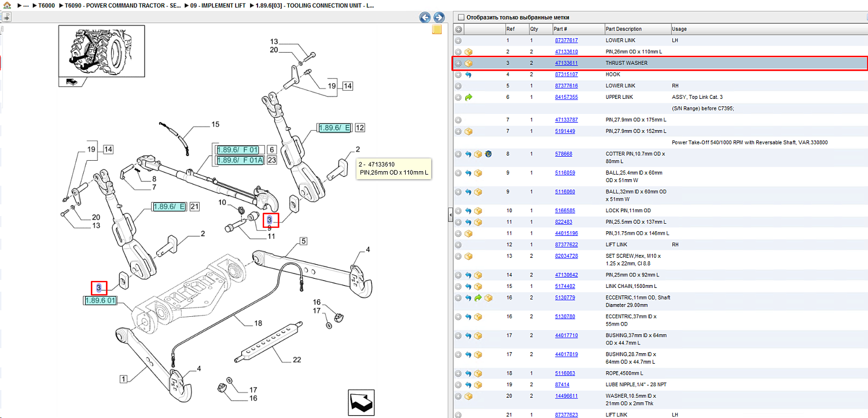
Task: Click the green arrow icon for part 5130779
Action: point(478,298)
